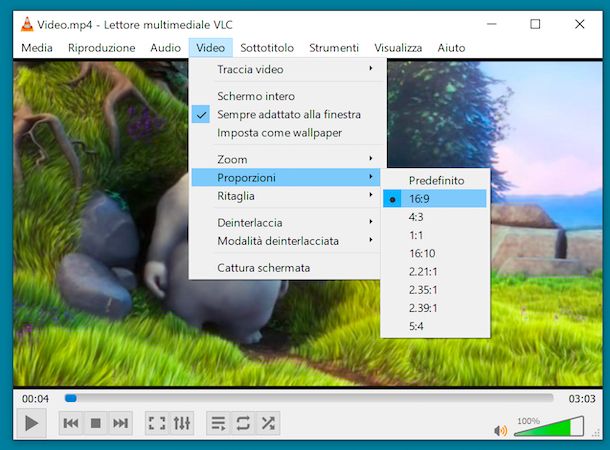This screenshot has height=450, width=610.
Task: Select the 2.35:1 aspect ratio
Action: tap(435, 290)
